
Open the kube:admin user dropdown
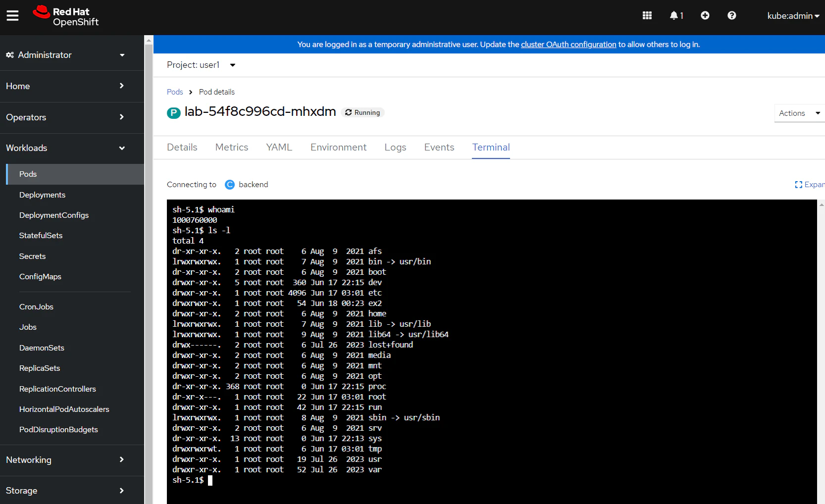coord(792,16)
